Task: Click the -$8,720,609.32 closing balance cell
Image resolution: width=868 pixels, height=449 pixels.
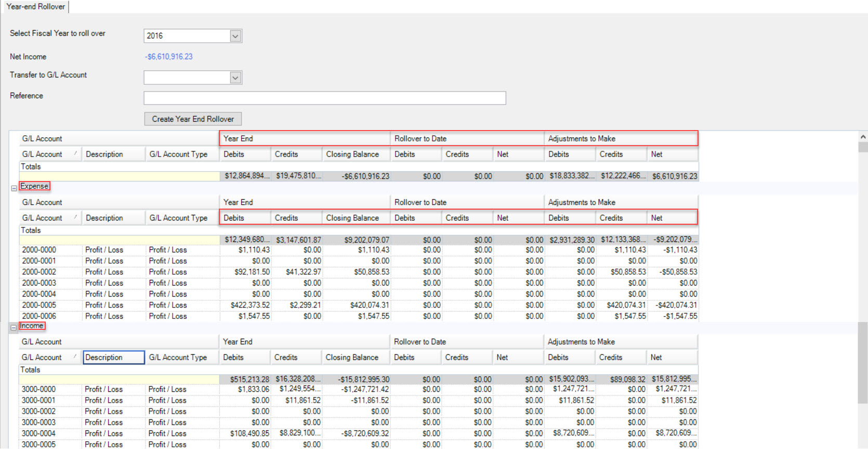Action: tap(356, 433)
